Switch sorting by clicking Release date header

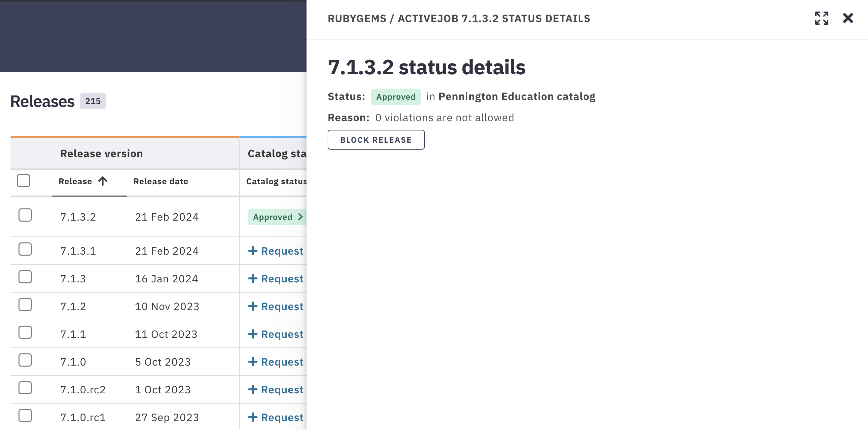pos(161,181)
